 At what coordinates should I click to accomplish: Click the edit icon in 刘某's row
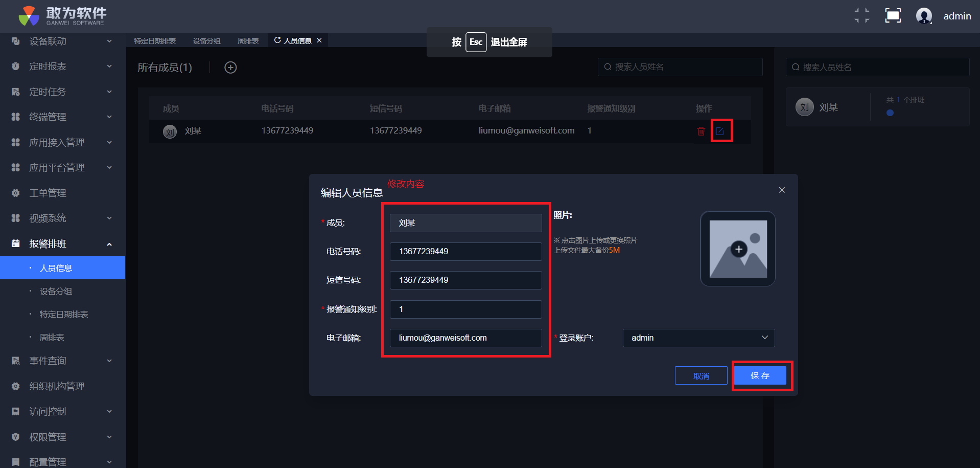719,131
